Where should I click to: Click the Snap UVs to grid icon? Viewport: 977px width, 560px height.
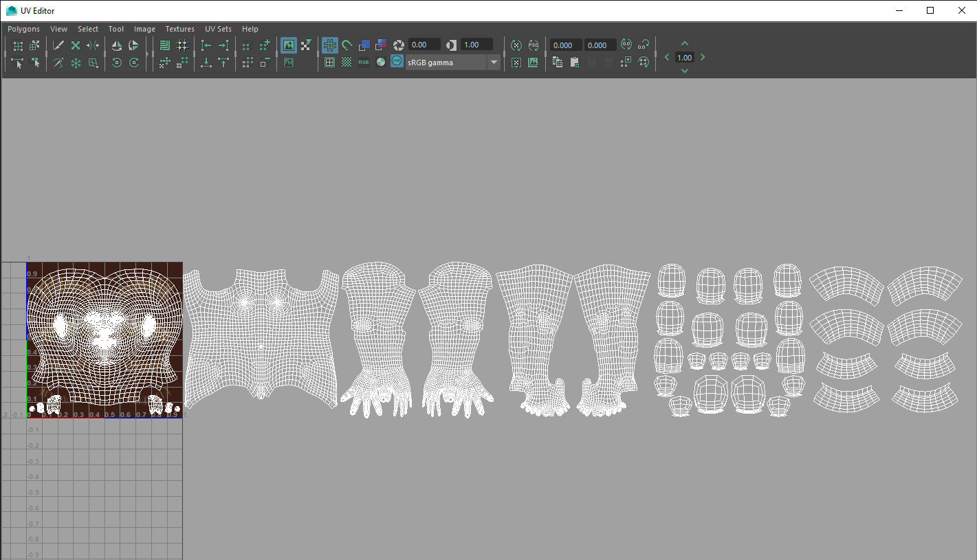coord(182,45)
